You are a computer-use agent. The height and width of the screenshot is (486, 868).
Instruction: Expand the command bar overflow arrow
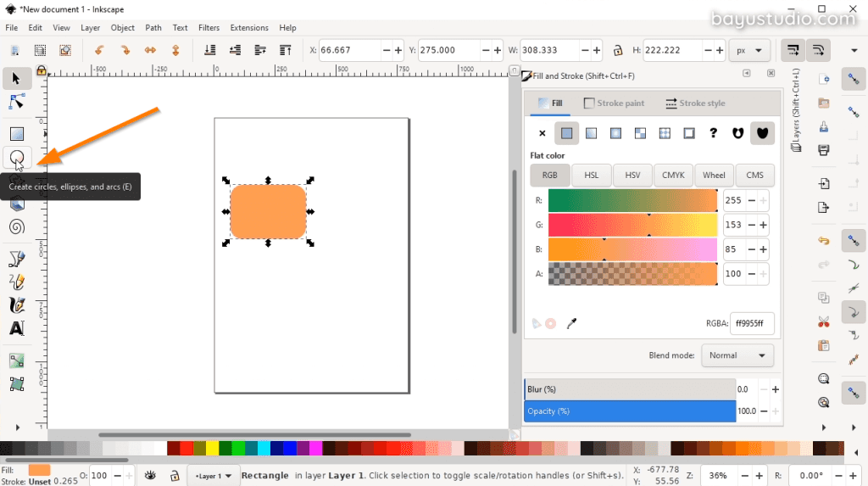(824, 427)
